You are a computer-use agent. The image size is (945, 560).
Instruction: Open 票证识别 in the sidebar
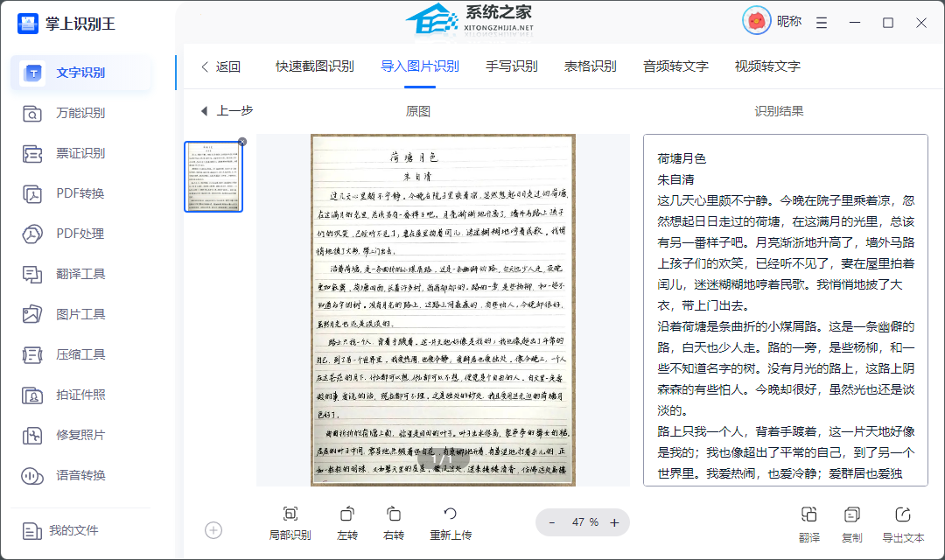pos(80,154)
